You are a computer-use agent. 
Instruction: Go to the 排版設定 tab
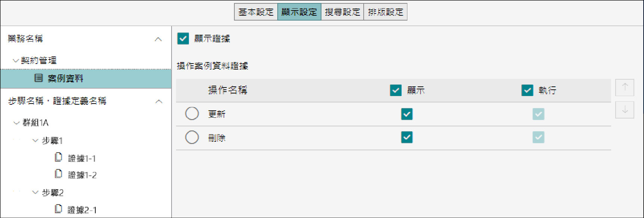click(x=385, y=12)
